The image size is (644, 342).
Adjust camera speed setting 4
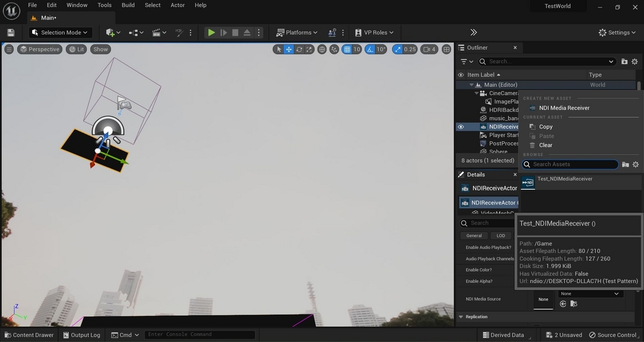tap(429, 49)
